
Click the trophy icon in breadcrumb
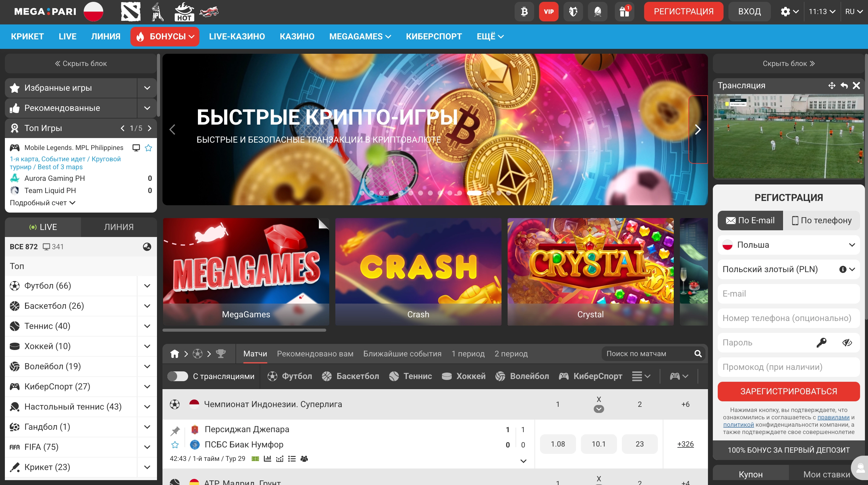[x=221, y=354]
